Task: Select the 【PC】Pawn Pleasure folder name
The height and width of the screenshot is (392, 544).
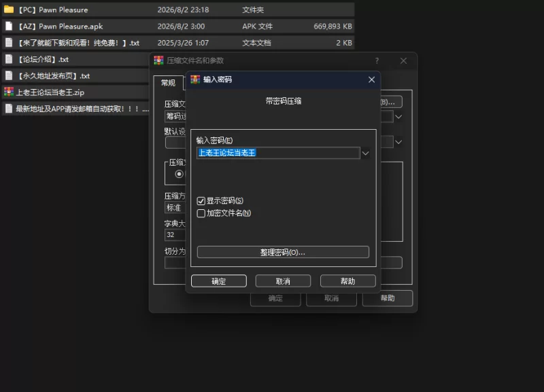Action: (x=52, y=10)
